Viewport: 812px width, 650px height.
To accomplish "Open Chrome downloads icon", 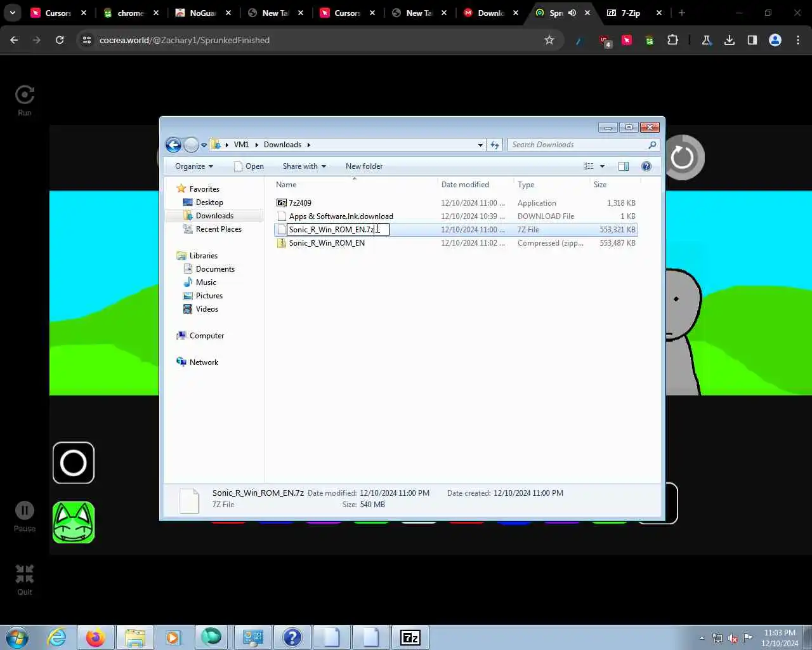I will point(730,40).
